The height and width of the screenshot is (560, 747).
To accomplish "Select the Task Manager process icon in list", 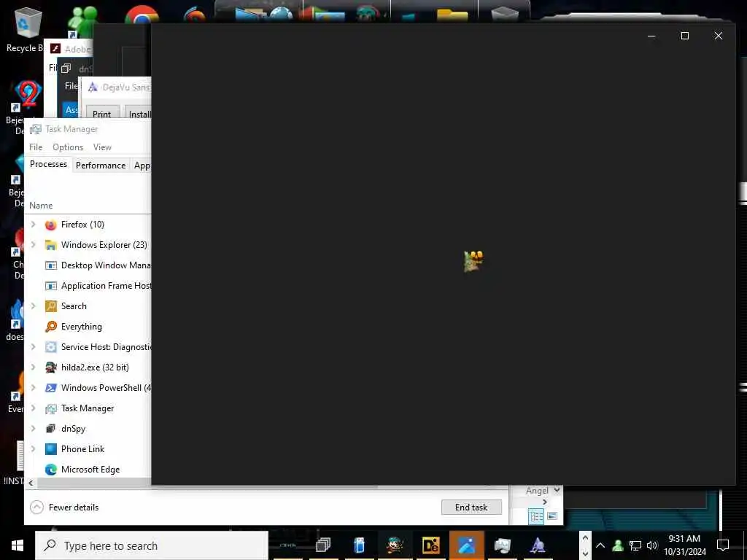I will click(x=50, y=408).
